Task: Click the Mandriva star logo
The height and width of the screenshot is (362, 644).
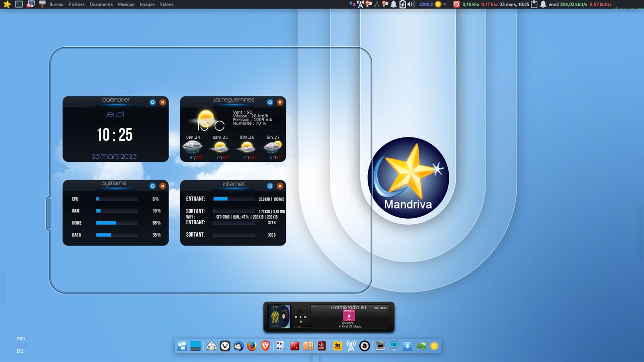Action: tap(408, 177)
